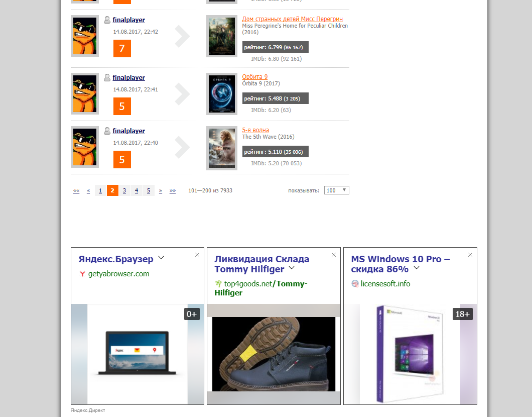Click finalplayer avatar next to rating 7
This screenshot has width=532, height=417.
pos(85,36)
